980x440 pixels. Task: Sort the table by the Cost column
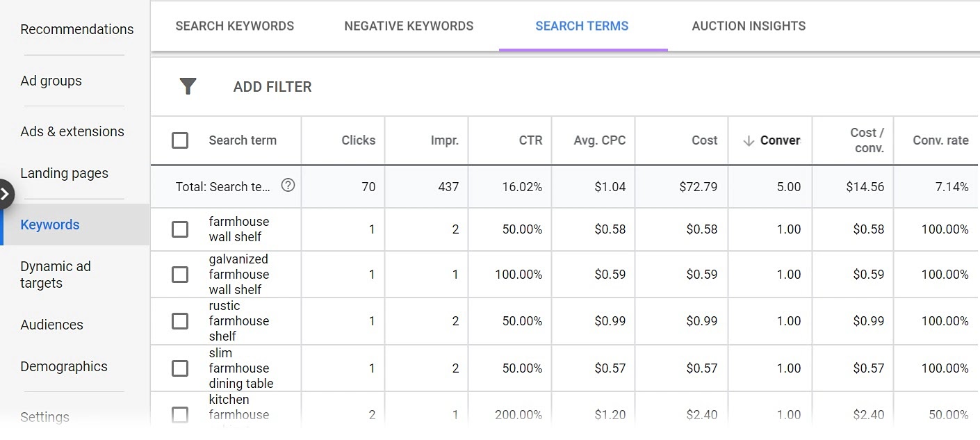704,140
